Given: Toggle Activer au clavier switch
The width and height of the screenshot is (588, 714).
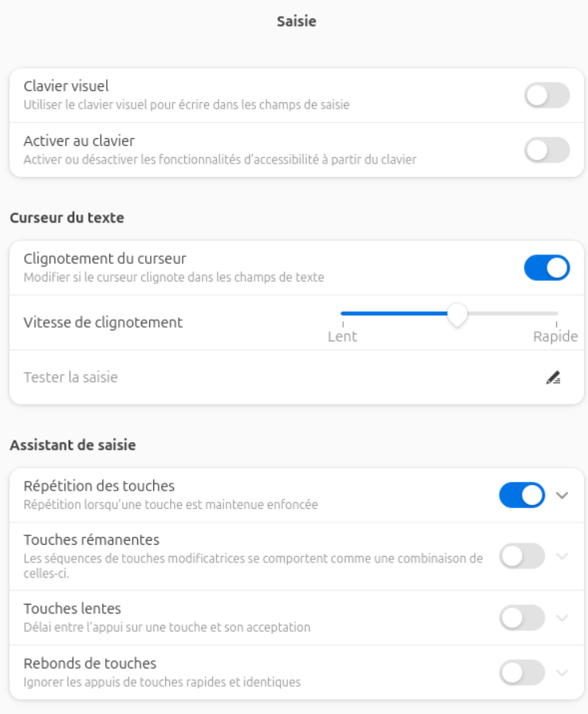Looking at the screenshot, I should click(x=547, y=150).
